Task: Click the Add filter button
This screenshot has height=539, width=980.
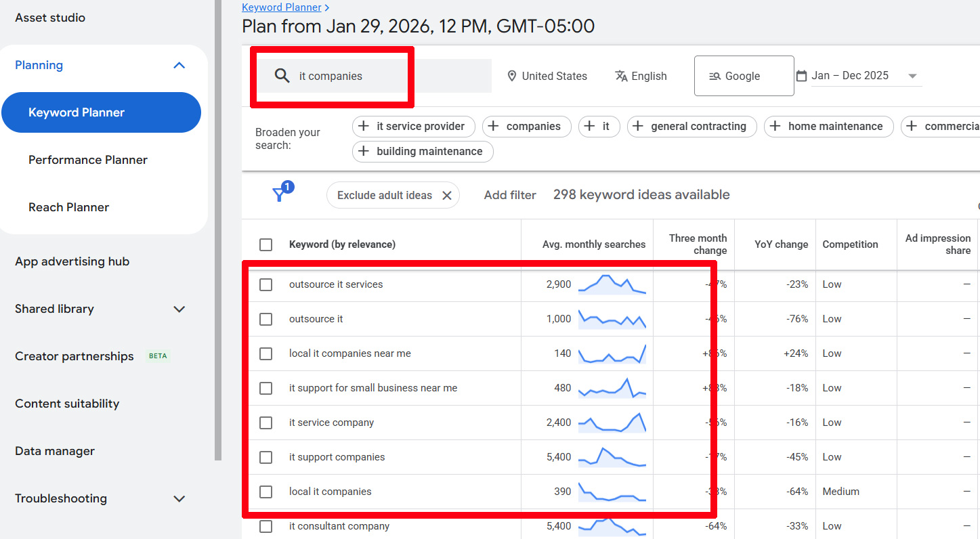Action: pyautogui.click(x=509, y=195)
